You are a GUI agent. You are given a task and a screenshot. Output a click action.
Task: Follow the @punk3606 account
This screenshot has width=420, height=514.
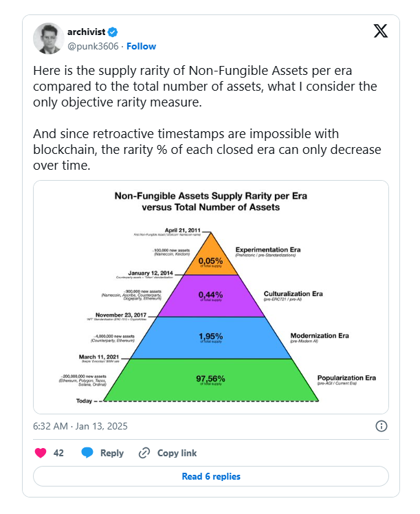[141, 46]
